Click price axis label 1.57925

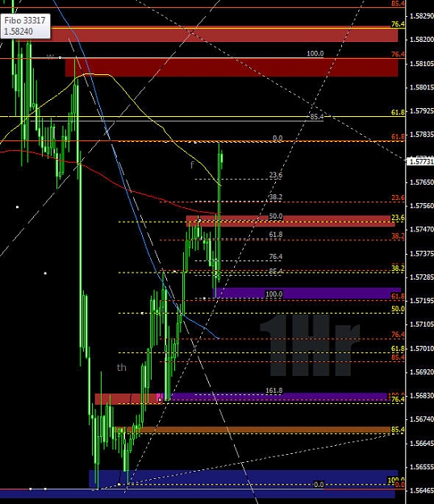pos(421,111)
